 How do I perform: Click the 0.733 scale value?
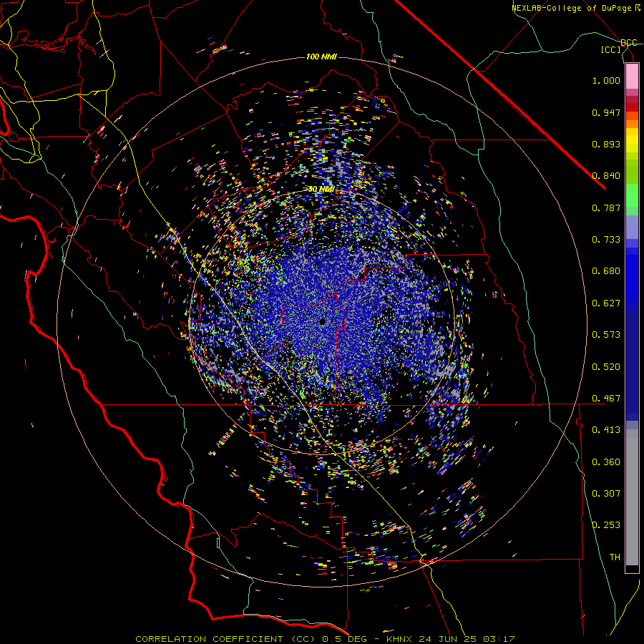(606, 240)
